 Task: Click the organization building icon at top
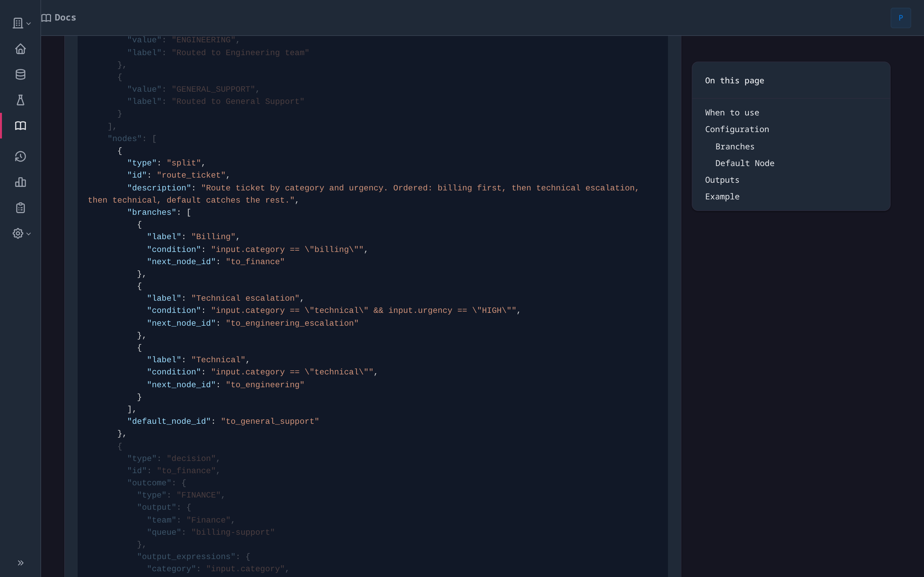tap(18, 23)
